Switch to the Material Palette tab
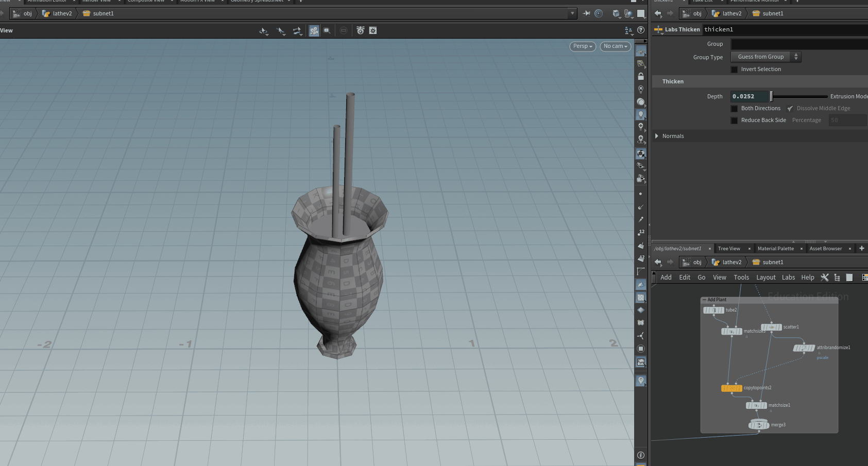The image size is (868, 466). click(776, 249)
